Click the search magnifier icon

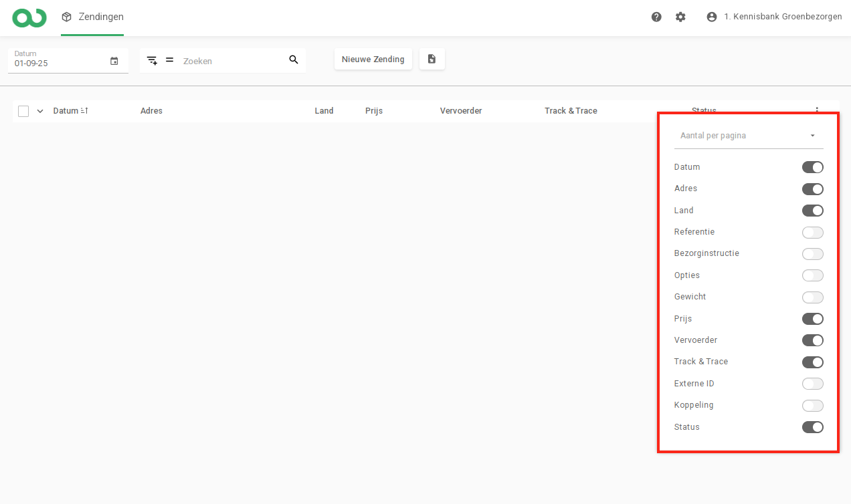(294, 60)
